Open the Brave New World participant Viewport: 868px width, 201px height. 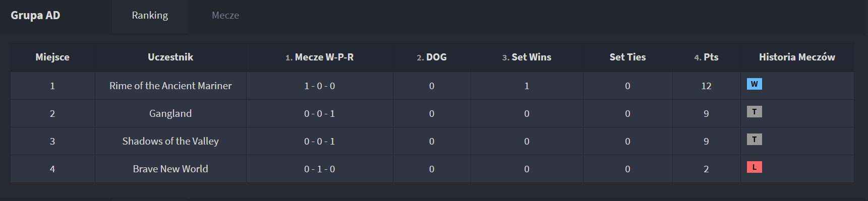pyautogui.click(x=170, y=169)
